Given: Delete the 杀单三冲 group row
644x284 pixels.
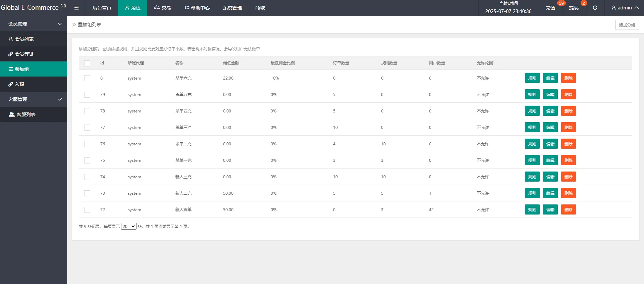Looking at the screenshot, I should pos(568,128).
